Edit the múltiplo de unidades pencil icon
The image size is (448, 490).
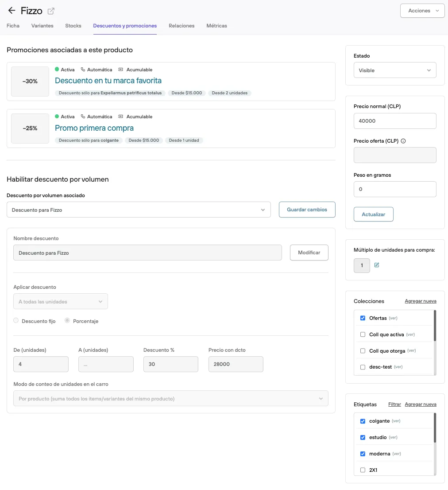377,265
